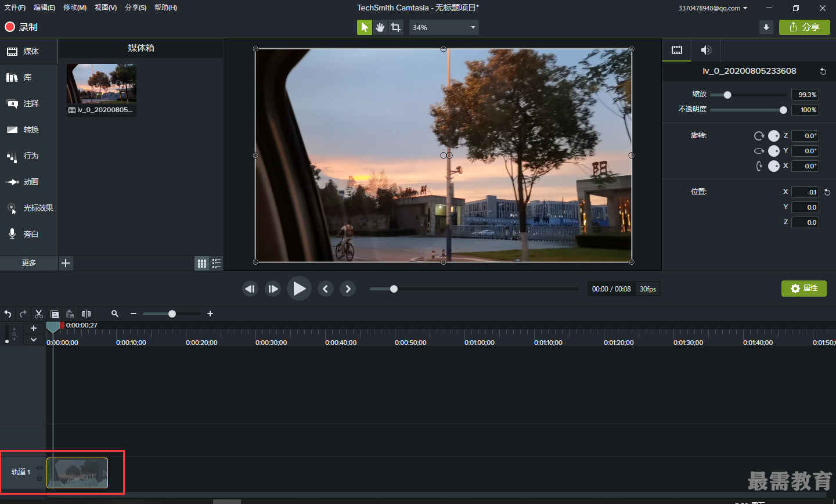Select the arrow edit mode tool
The image size is (836, 504).
365,27
